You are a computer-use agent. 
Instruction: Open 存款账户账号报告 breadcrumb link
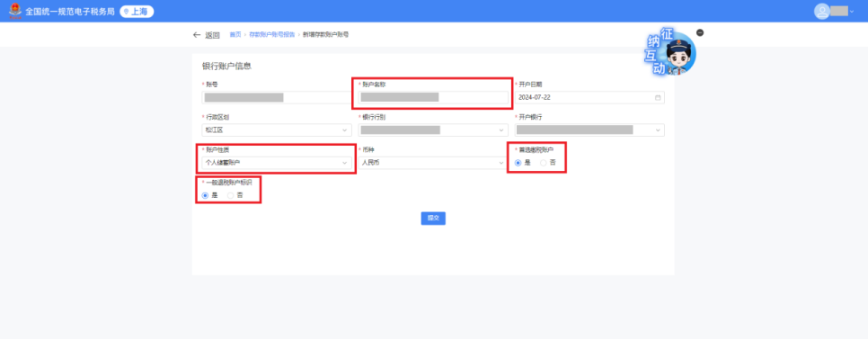click(271, 34)
